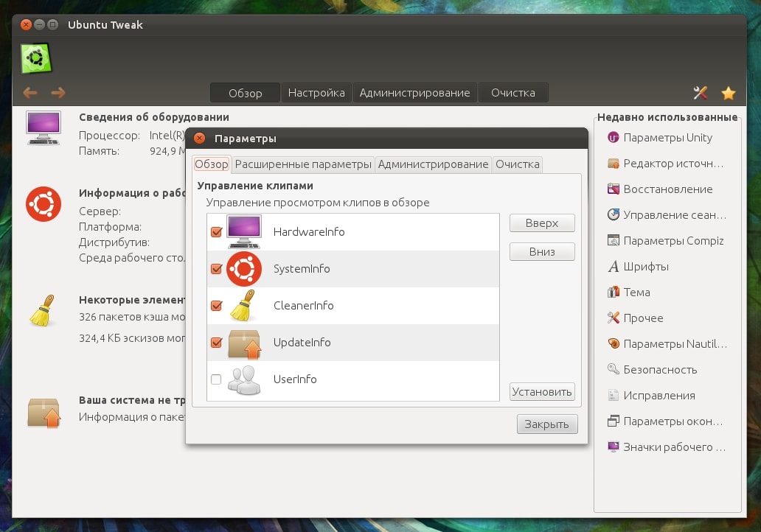Click the Ubuntu Tweak window title
761x532 pixels.
105,25
